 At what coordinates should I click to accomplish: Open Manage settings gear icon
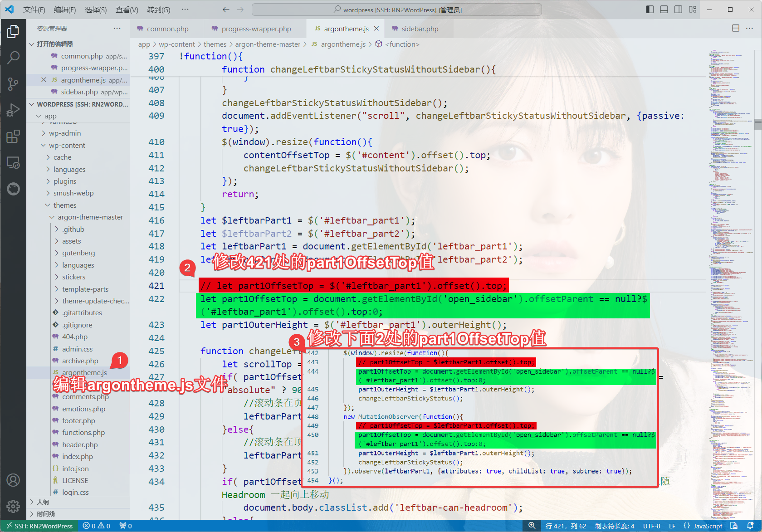tap(13, 506)
